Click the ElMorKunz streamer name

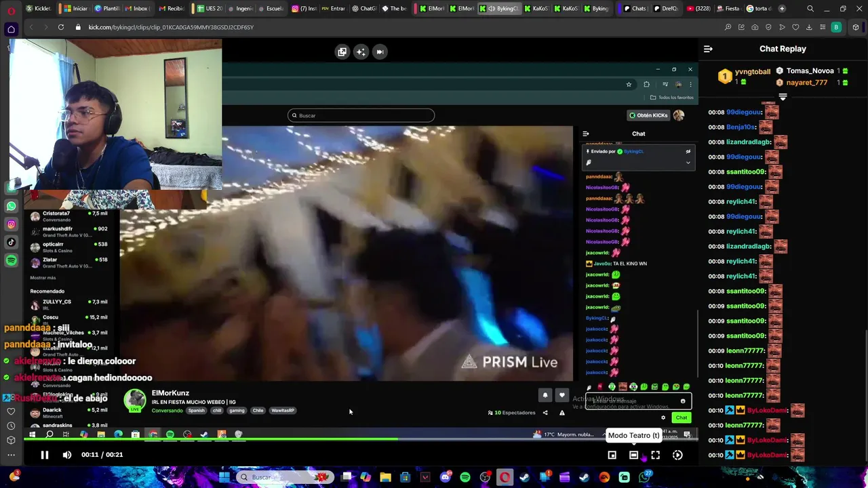pyautogui.click(x=170, y=393)
